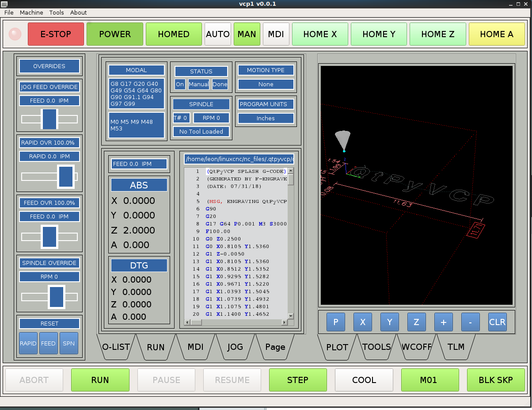This screenshot has width=532, height=410.
Task: Open the Tools menu
Action: pyautogui.click(x=57, y=12)
